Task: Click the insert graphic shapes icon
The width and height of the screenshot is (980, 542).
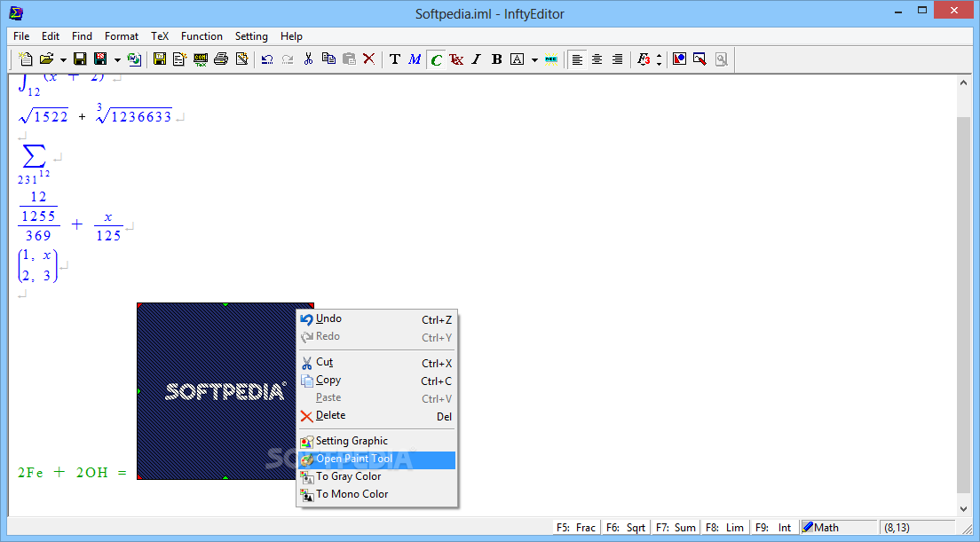Action: coord(679,59)
